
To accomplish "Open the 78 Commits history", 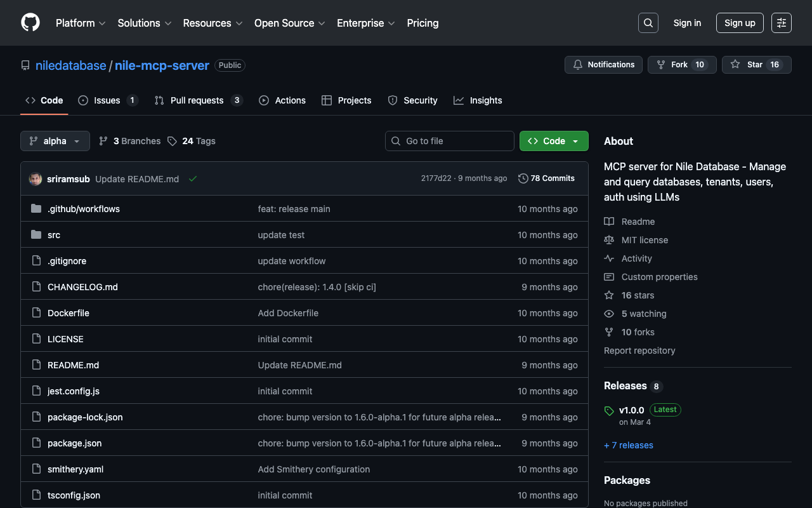I will tap(546, 178).
